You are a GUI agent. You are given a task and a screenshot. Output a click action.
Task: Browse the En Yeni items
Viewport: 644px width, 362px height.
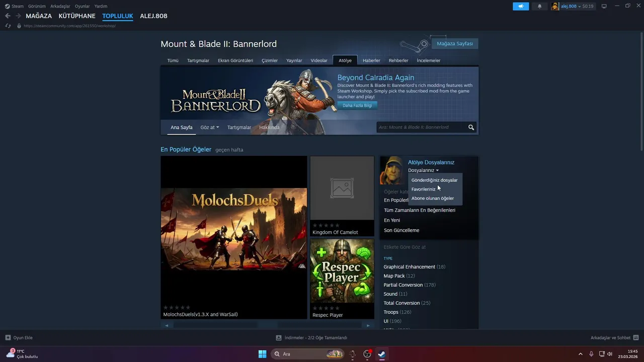click(x=392, y=220)
